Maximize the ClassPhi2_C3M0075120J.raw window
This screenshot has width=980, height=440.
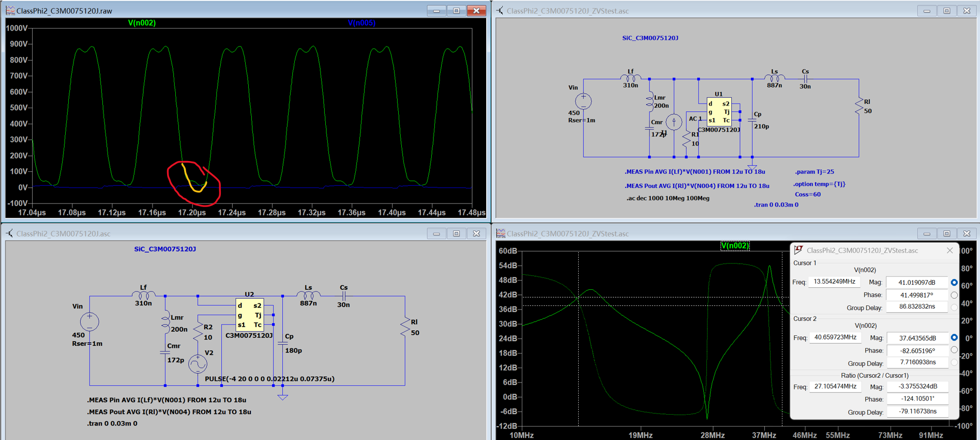[456, 10]
